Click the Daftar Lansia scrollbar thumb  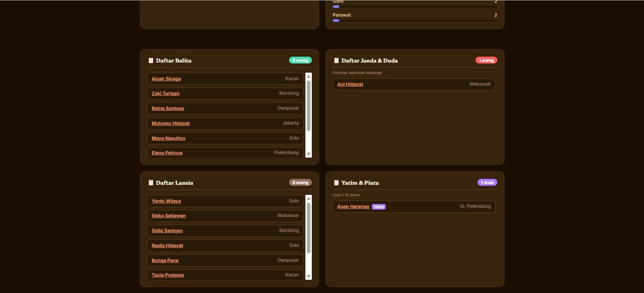(x=308, y=228)
